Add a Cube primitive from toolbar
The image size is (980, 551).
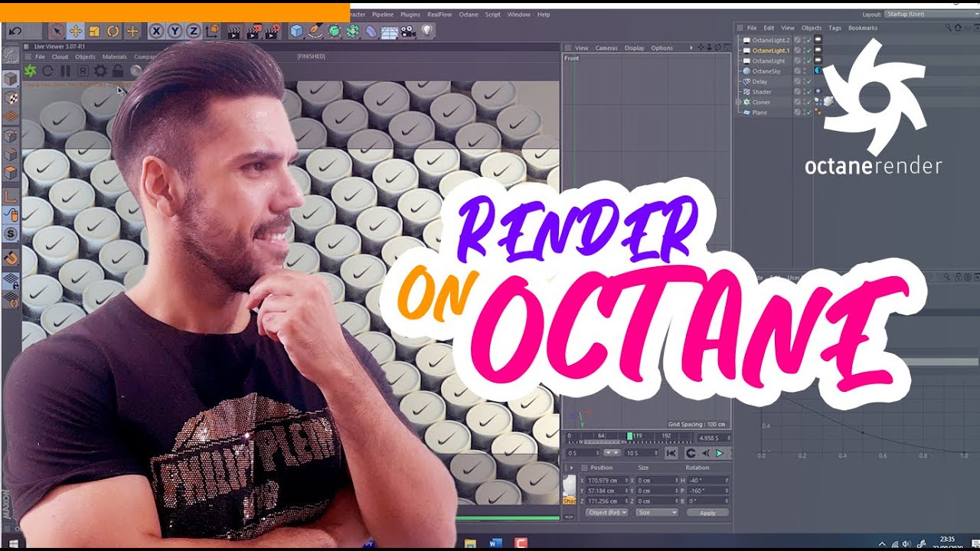[296, 31]
